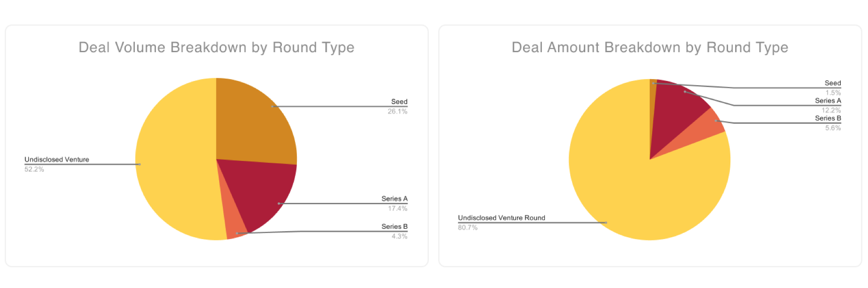
Task: Click the "Deal Volume Breakdown by Round Type" title
Action: 216,48
